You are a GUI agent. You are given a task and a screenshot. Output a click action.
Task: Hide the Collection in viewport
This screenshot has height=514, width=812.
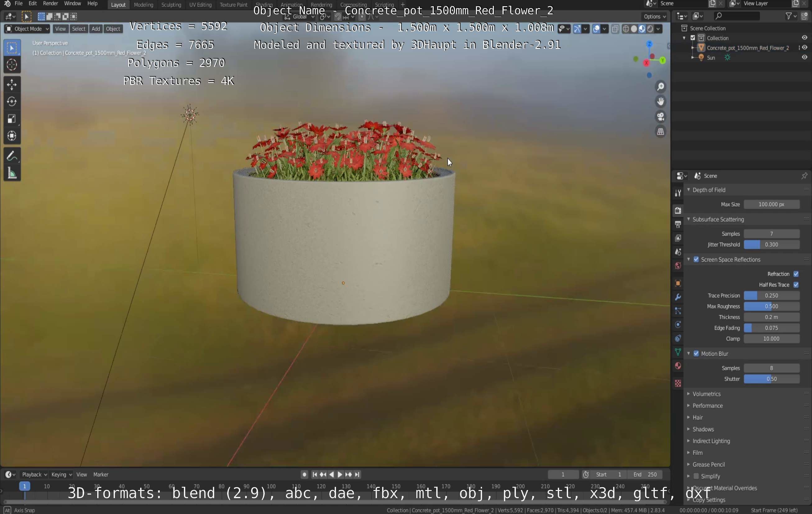pyautogui.click(x=804, y=37)
